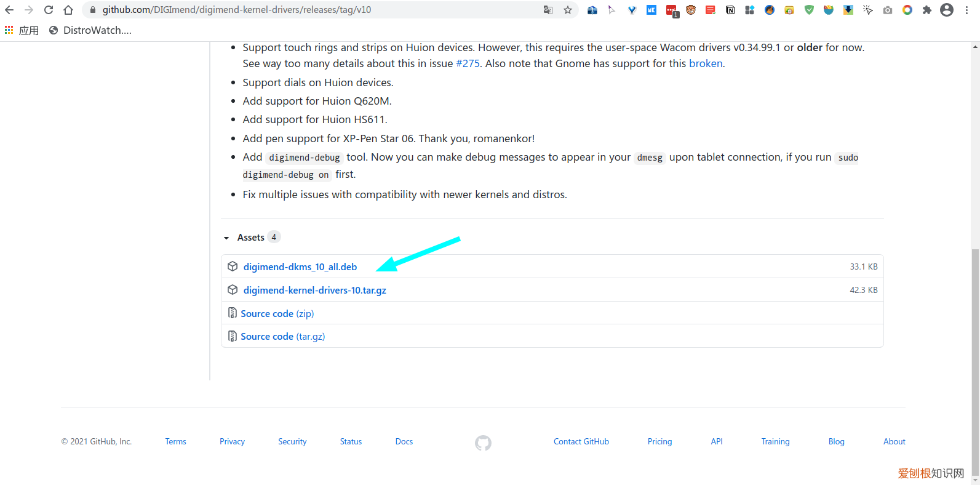980x485 pixels.
Task: Download digimend-kernel-drivers-10.tar.gz
Action: [x=314, y=290]
